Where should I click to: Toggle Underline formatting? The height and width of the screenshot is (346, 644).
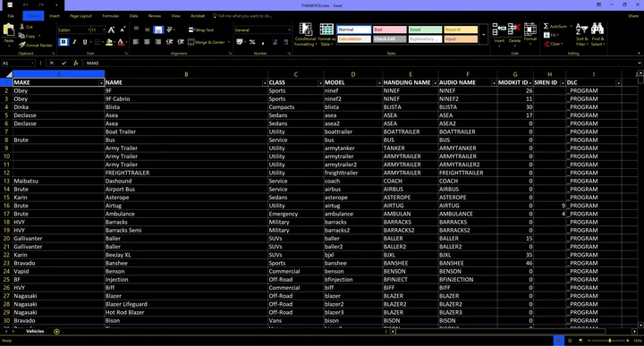click(x=85, y=42)
